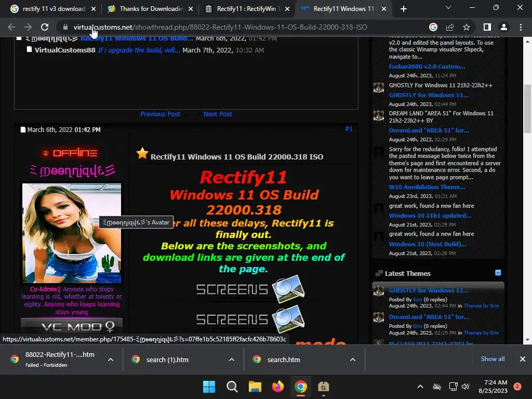Click the page vertical scrollbar thumb
The image size is (532, 399).
tap(527, 109)
